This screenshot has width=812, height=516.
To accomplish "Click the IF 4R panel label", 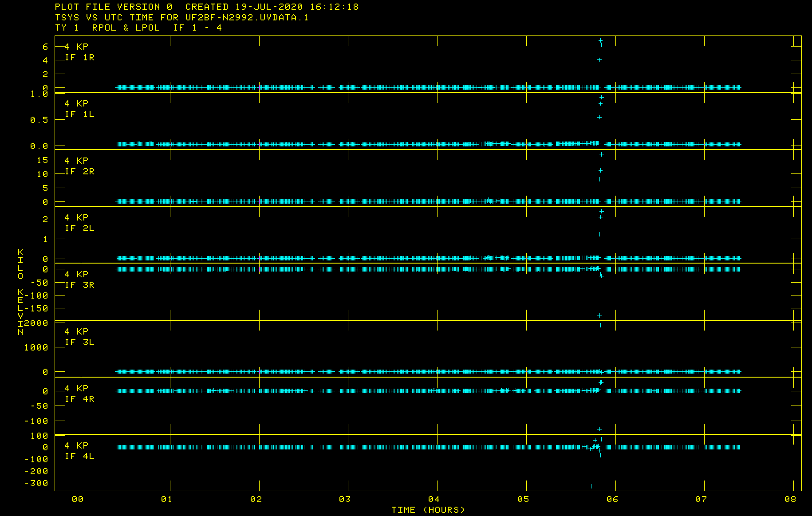I will (x=80, y=399).
